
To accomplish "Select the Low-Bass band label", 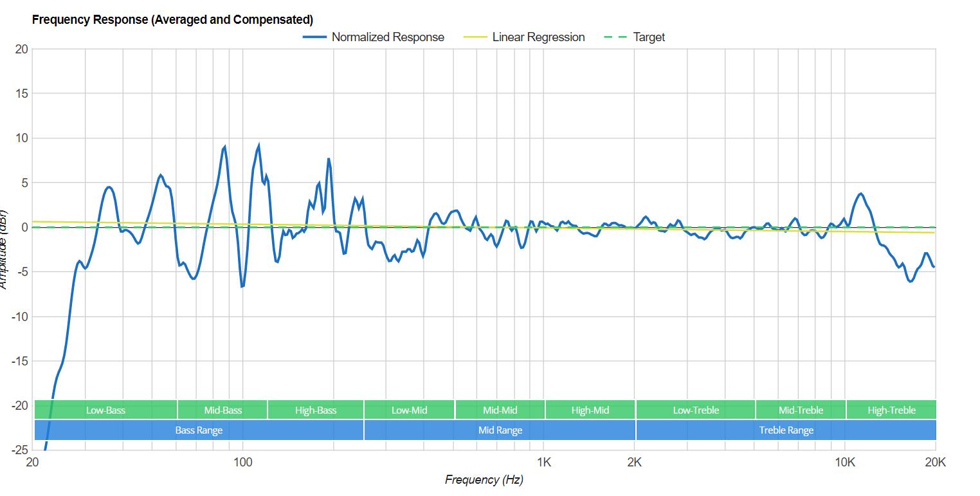I will pyautogui.click(x=105, y=410).
